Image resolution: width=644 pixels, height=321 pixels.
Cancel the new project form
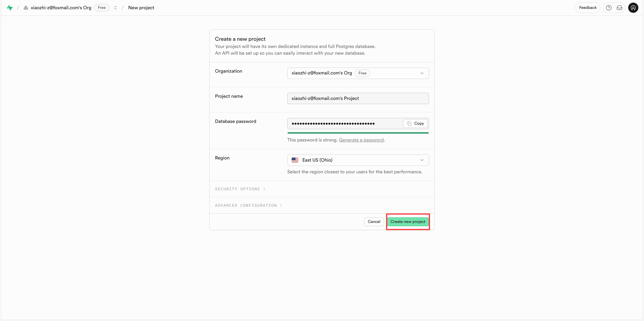374,222
